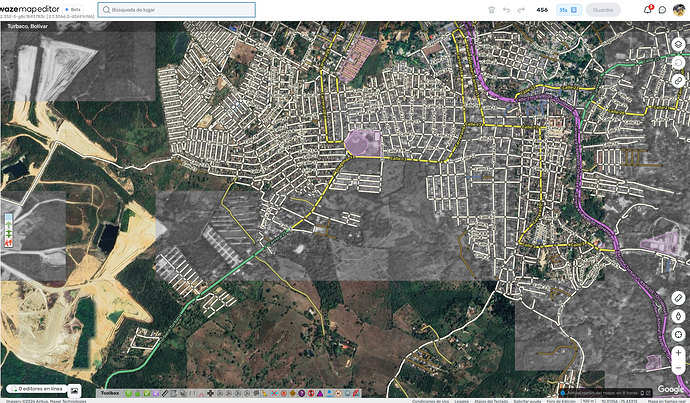Viewport: 690px width, 403px height.
Task: Open the imagery thumbnail button bottom-left
Action: tap(74, 390)
